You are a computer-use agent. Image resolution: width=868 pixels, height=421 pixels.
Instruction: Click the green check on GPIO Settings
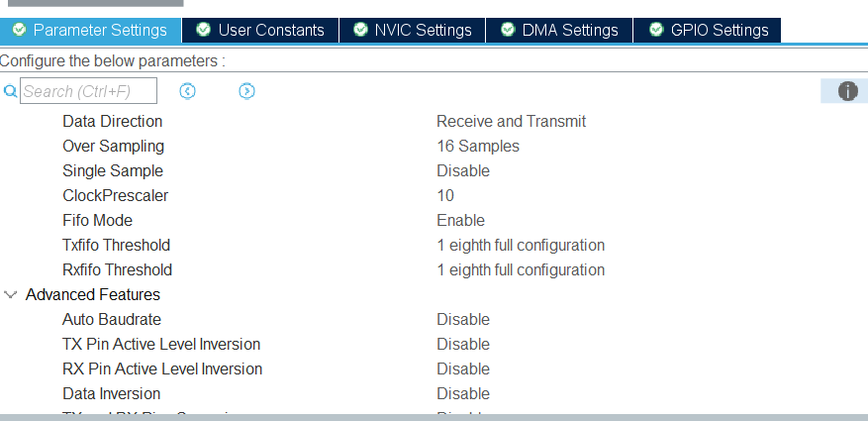[655, 30]
